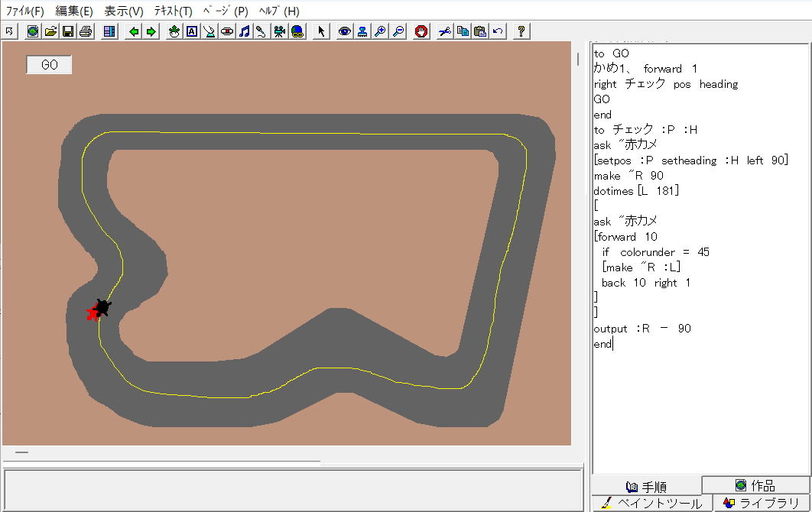
Task: Click the GO button on the canvas
Action: click(x=49, y=65)
